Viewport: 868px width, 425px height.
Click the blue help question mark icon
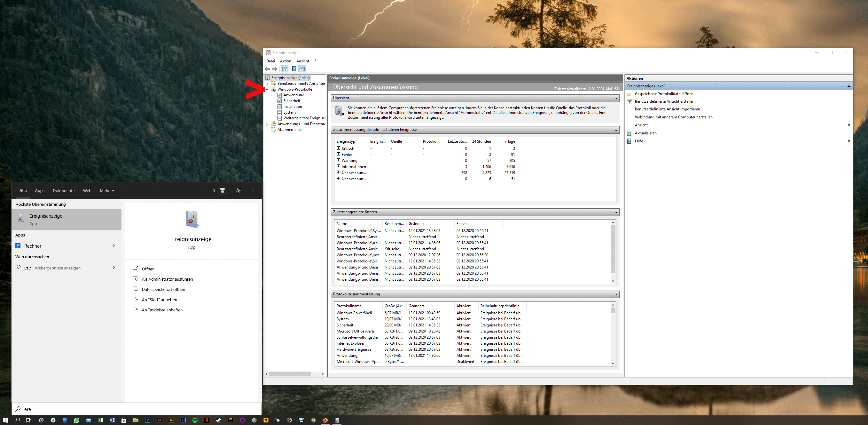294,69
